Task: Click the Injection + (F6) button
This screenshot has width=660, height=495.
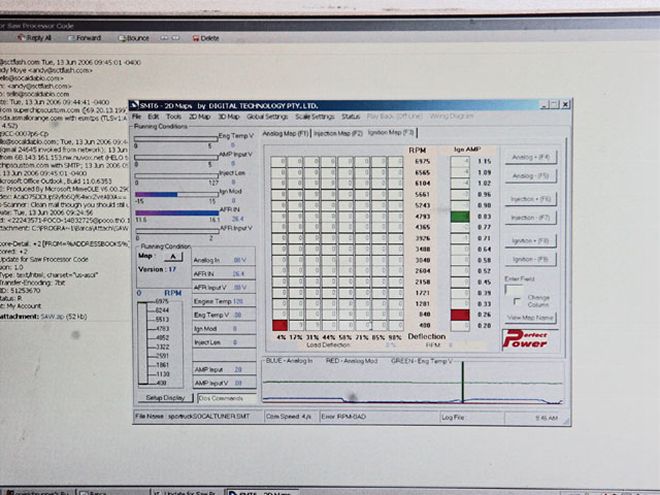Action: pos(530,199)
